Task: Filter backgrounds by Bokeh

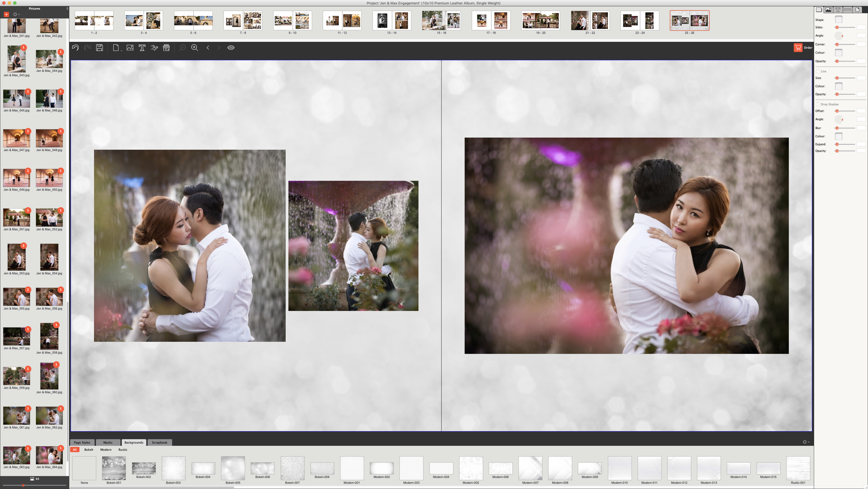Action: (x=89, y=450)
